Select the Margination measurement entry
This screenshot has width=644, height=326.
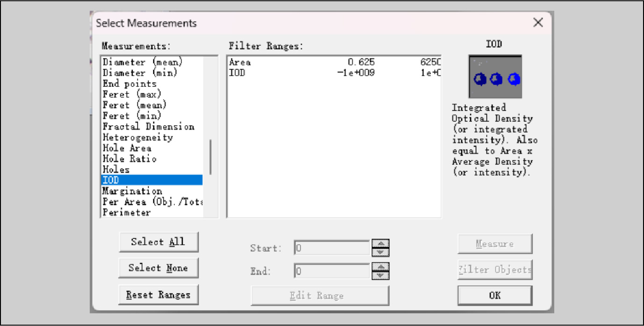coord(132,191)
